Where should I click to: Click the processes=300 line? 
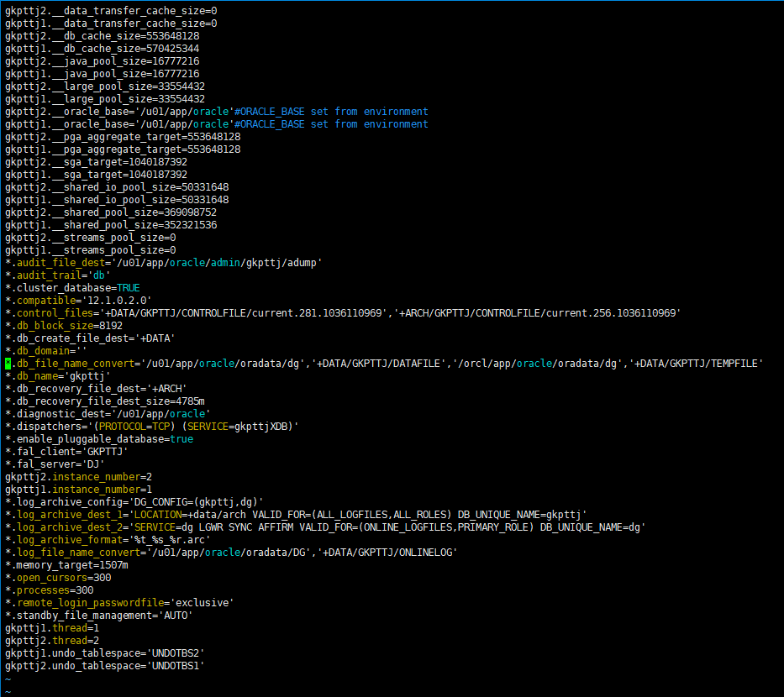click(49, 590)
